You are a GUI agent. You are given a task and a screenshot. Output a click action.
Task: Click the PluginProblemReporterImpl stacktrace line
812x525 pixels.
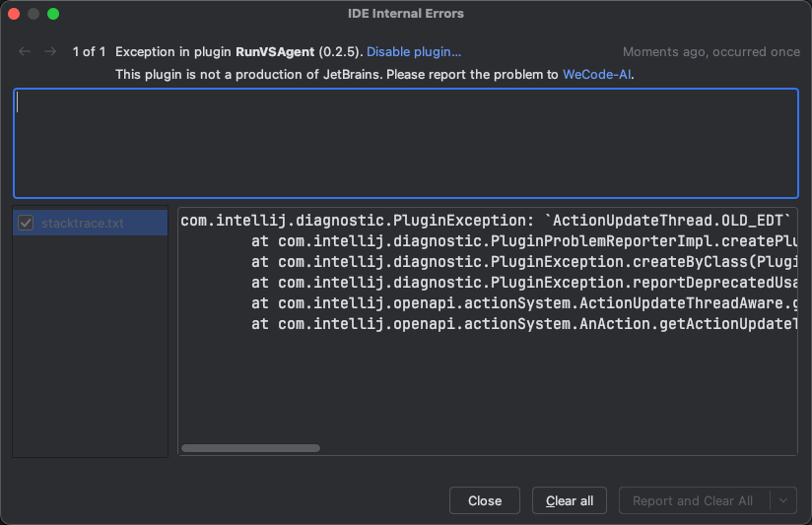point(524,241)
